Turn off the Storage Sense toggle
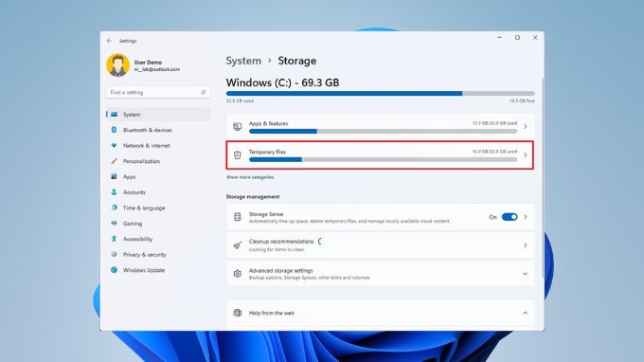Image resolution: width=644 pixels, height=362 pixels. (x=510, y=217)
